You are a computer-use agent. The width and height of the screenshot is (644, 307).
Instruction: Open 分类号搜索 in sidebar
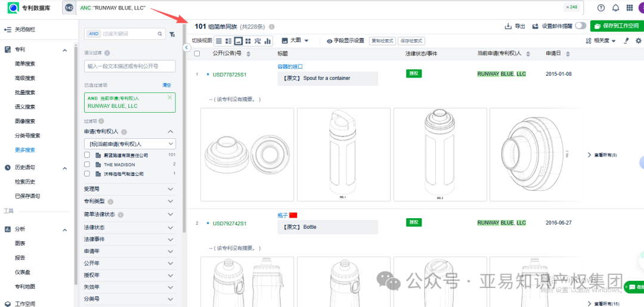point(27,135)
